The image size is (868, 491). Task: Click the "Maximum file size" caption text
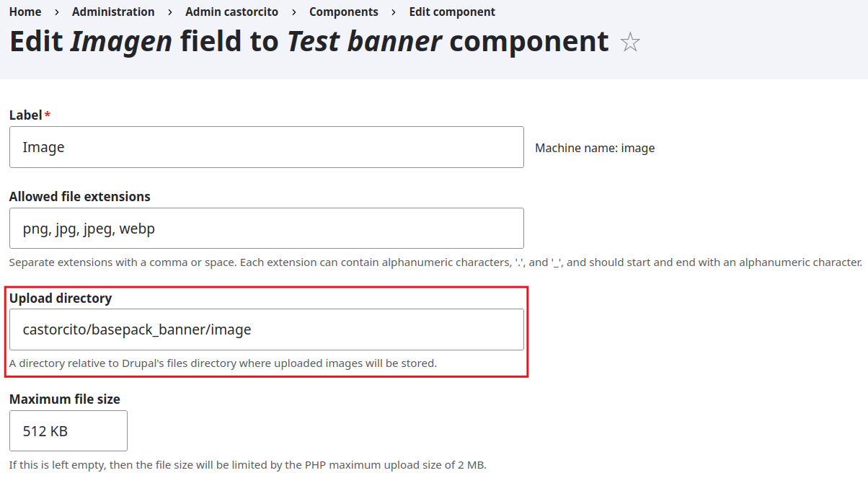pos(65,399)
